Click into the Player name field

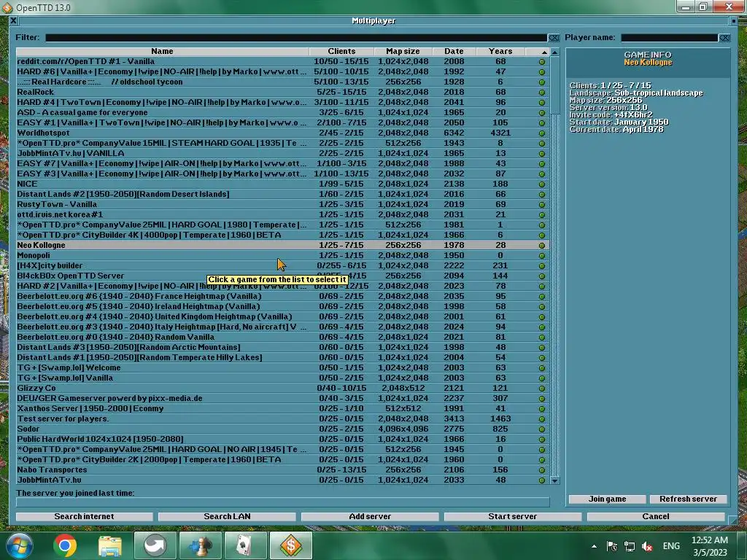point(670,38)
